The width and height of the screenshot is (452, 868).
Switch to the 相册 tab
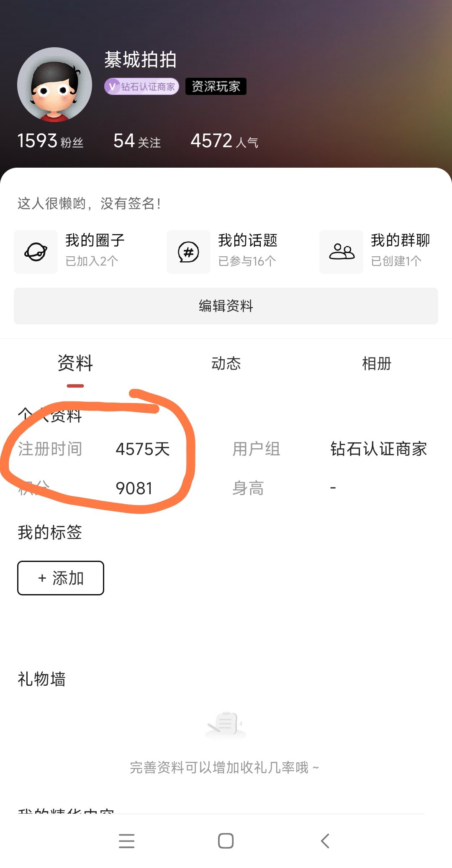point(377,363)
